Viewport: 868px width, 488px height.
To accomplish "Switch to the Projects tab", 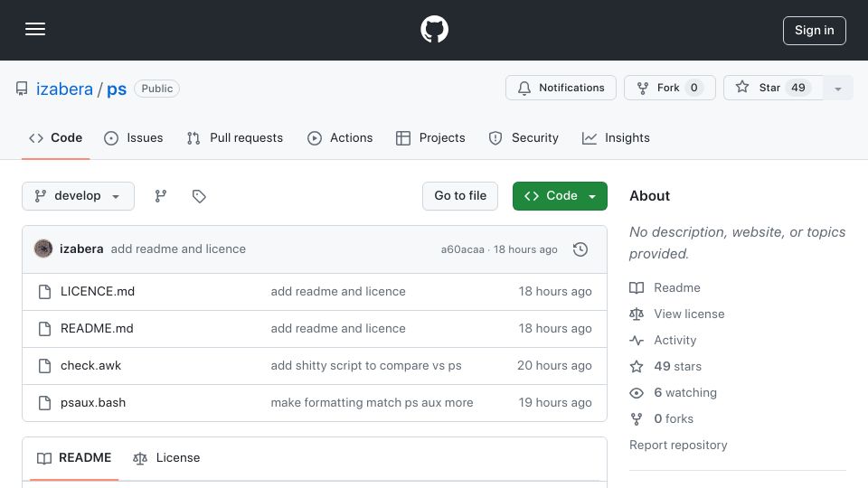I will point(430,137).
